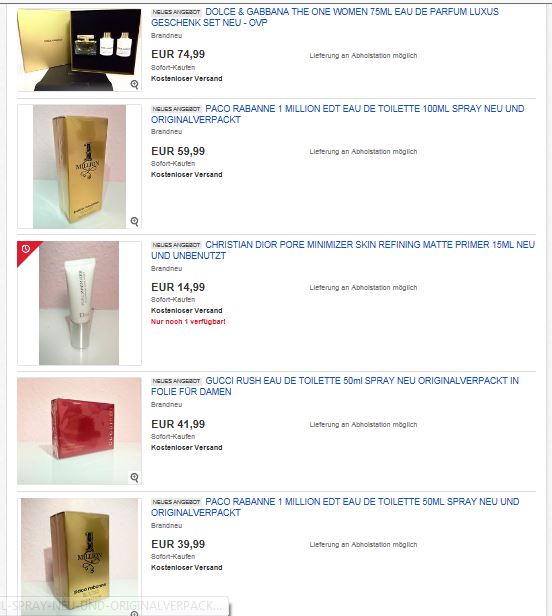552x616 pixels.
Task: Open Gucci Rush Eau de Toilette listing title
Action: click(335, 386)
